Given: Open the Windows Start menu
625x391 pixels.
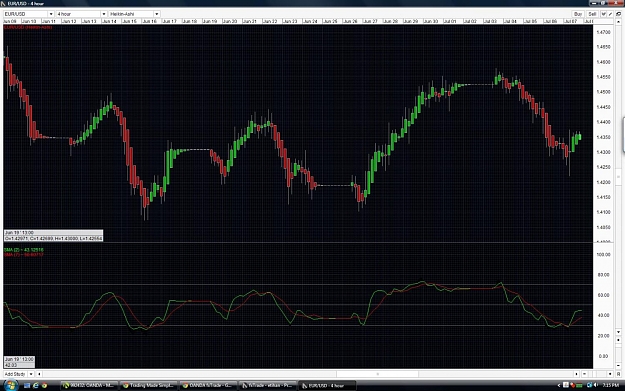Looking at the screenshot, I should click(x=10, y=385).
